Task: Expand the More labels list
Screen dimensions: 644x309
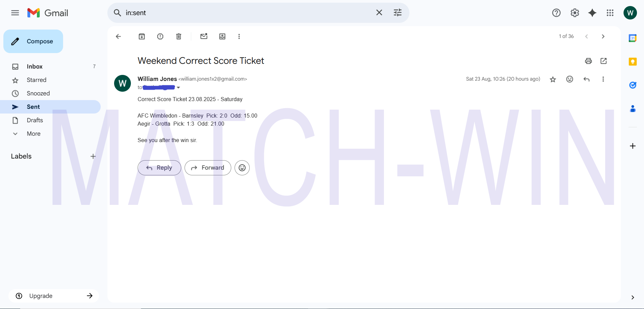Action: click(x=34, y=134)
